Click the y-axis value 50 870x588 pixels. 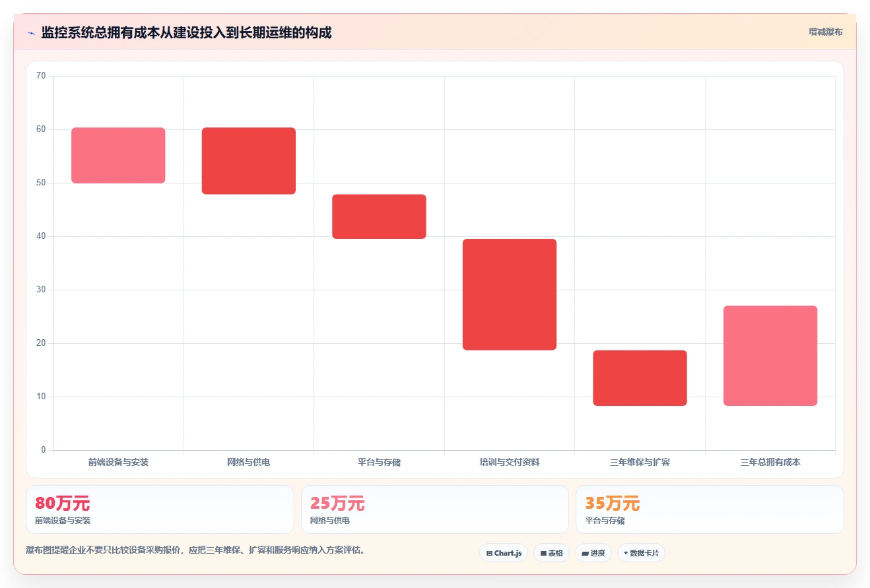click(41, 183)
